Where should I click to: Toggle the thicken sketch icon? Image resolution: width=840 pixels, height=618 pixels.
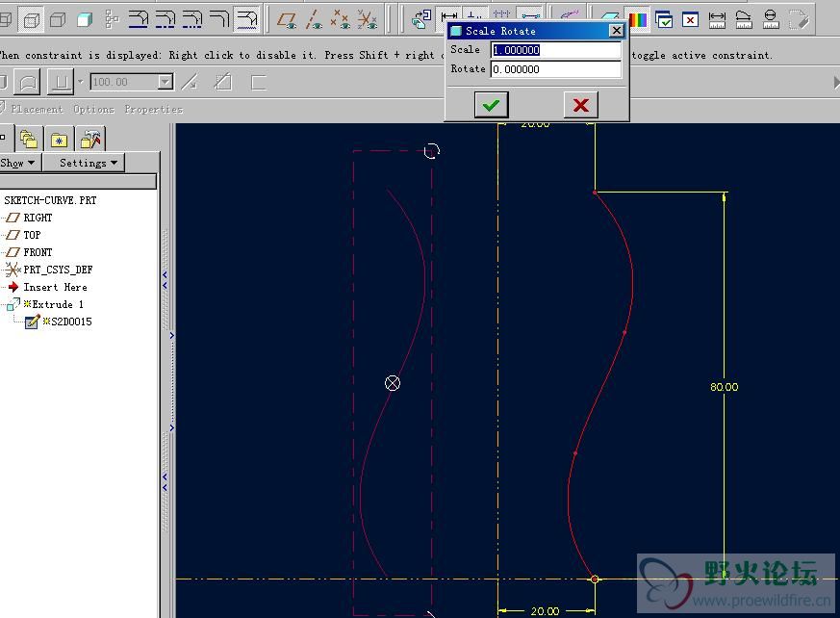tap(258, 82)
